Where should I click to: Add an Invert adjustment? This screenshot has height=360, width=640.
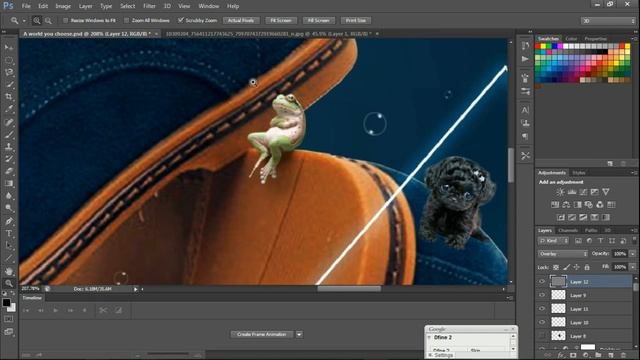(560, 217)
